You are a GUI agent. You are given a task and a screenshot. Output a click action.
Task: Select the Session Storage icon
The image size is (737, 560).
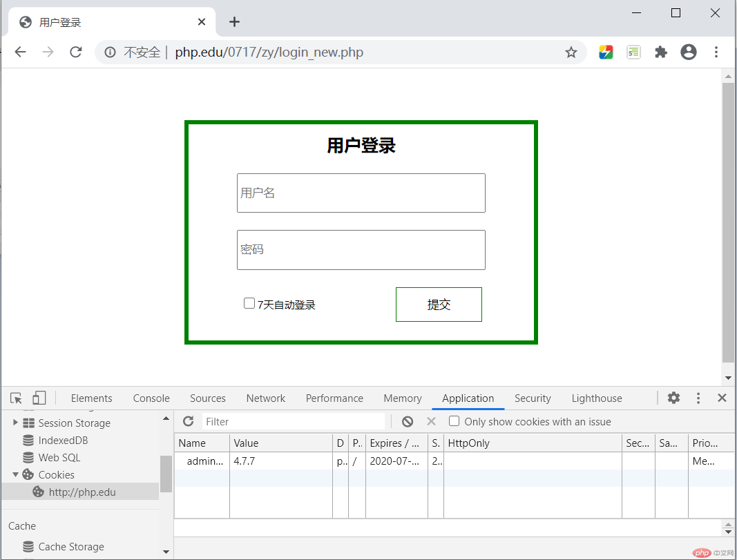29,423
